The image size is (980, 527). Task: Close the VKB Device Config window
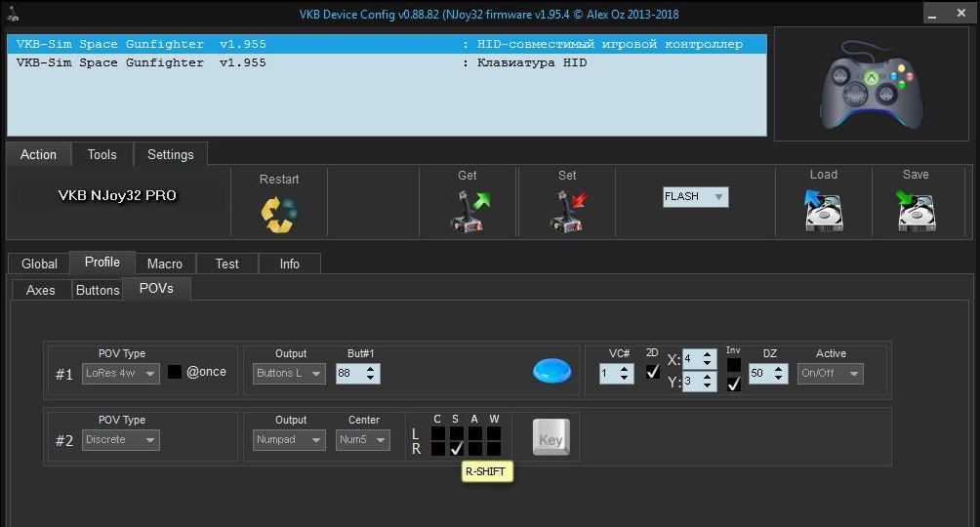(961, 13)
